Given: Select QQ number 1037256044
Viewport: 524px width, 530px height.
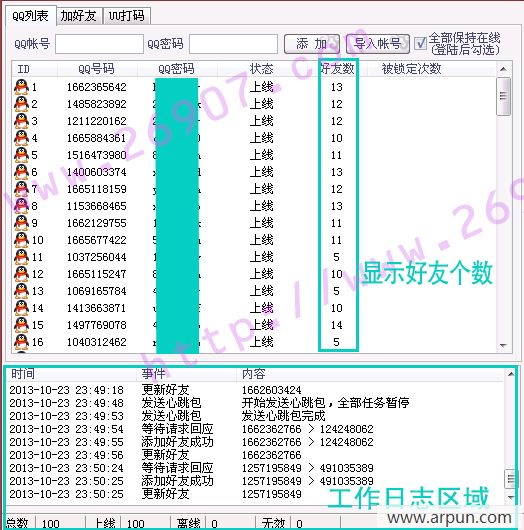Looking at the screenshot, I should pyautogui.click(x=97, y=257).
